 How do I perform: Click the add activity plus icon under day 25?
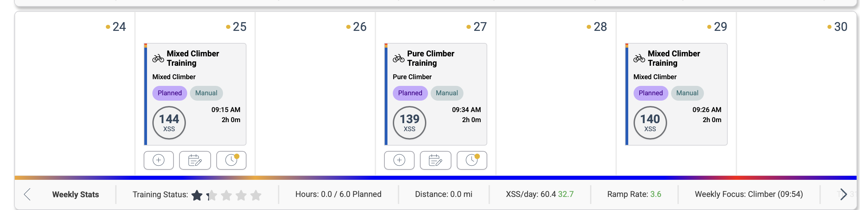[158, 160]
